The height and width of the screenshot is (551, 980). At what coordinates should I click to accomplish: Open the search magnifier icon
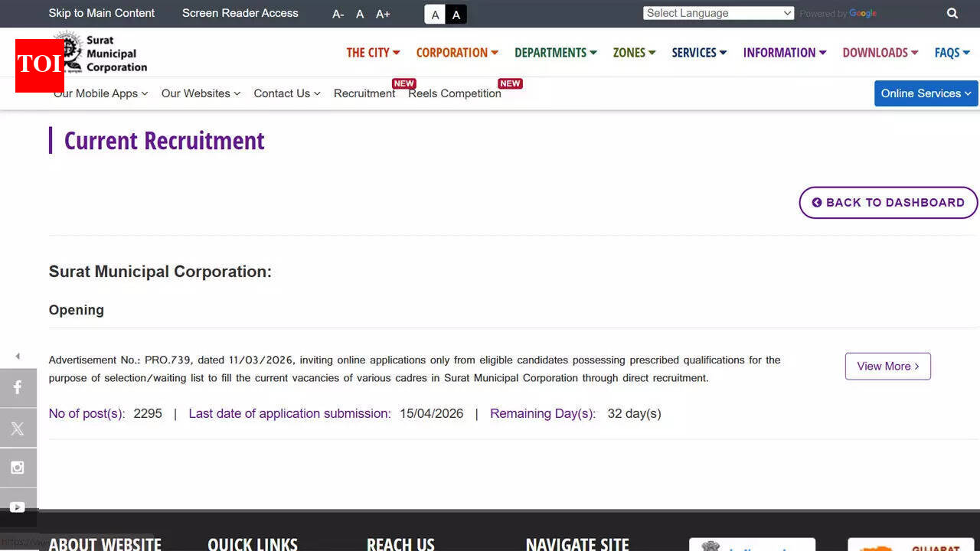pos(952,13)
